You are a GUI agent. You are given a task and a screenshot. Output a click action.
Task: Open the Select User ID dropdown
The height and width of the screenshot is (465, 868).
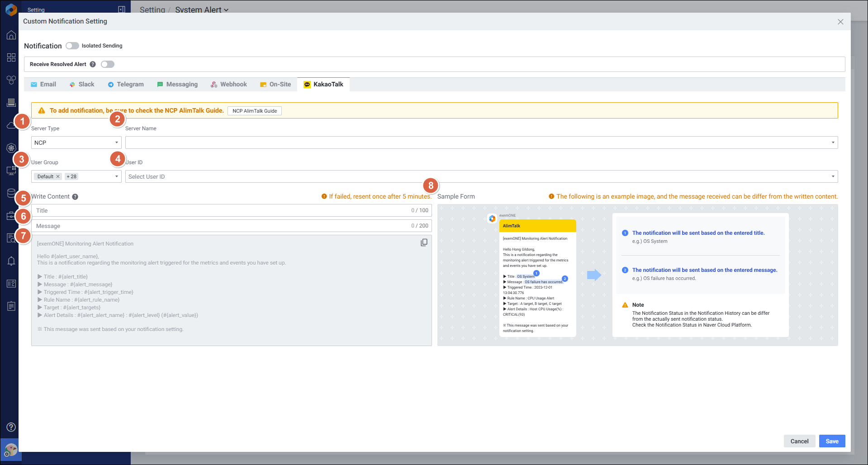click(x=481, y=176)
